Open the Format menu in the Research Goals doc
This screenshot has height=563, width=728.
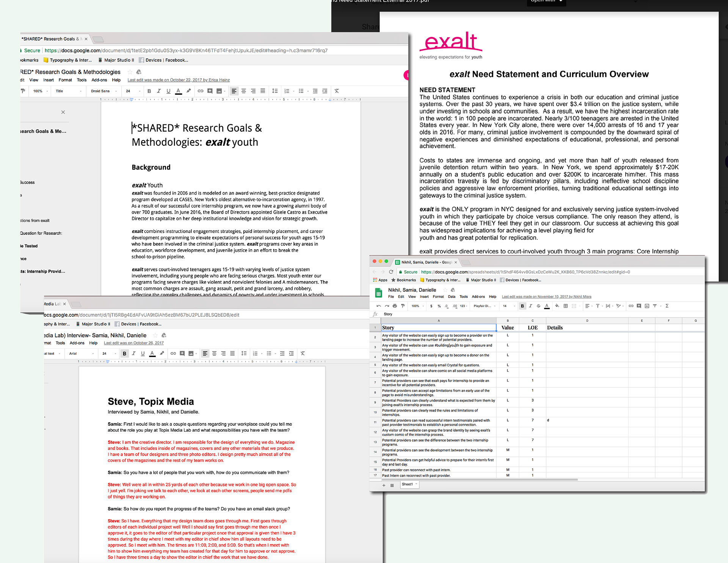coord(65,80)
